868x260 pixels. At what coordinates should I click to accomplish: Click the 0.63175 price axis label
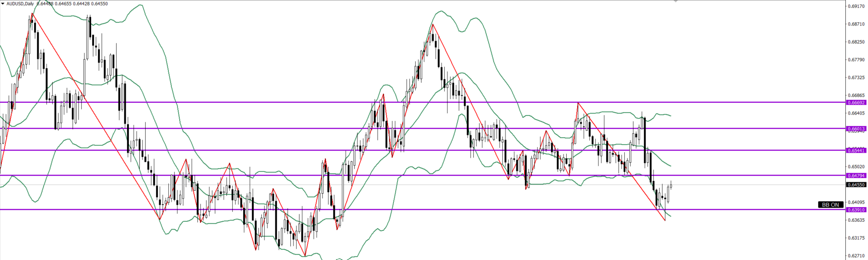coord(855,238)
